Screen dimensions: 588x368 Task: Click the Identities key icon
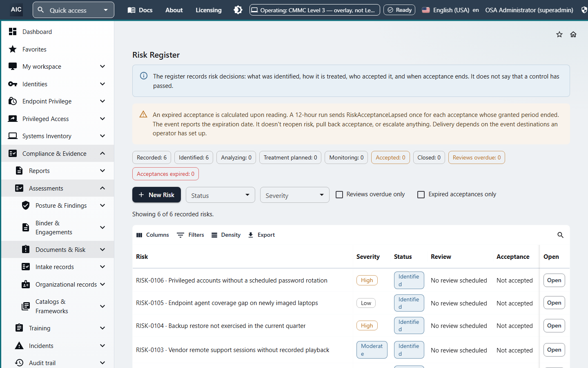click(13, 84)
